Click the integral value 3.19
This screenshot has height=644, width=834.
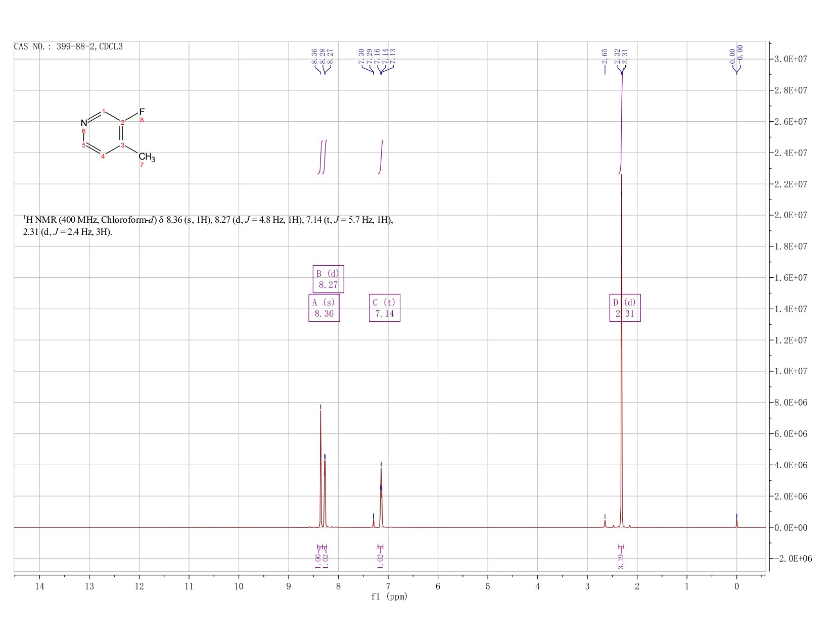tap(621, 561)
